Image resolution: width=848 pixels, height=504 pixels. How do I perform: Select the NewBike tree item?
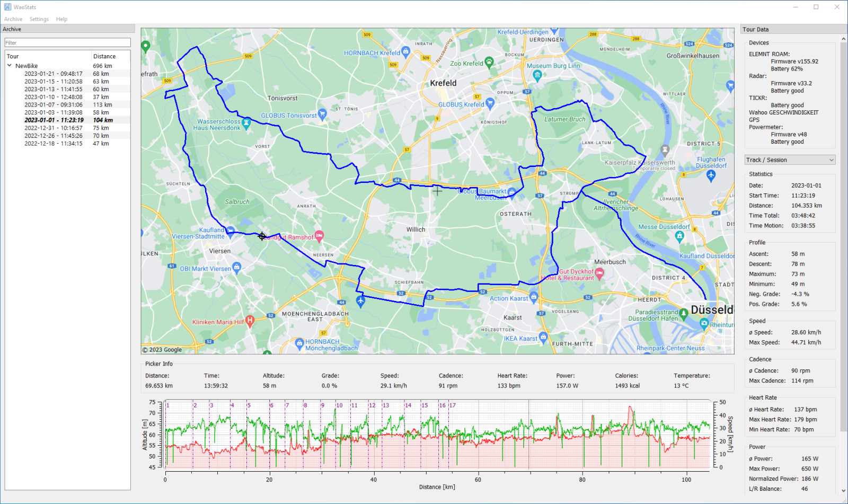click(26, 66)
